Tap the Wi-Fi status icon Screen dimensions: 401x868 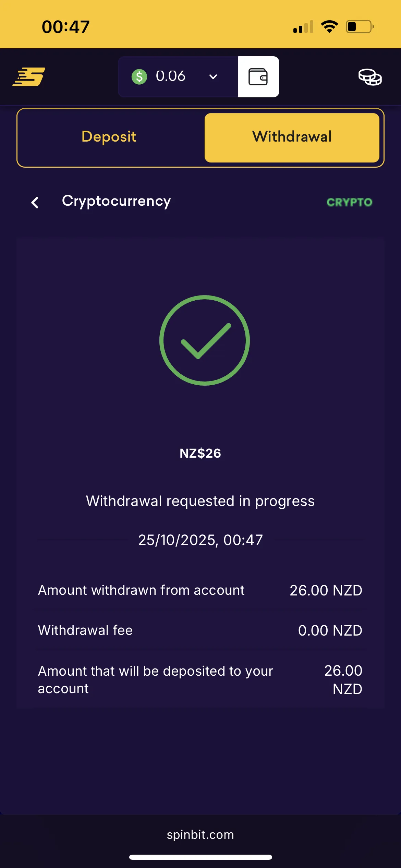329,26
